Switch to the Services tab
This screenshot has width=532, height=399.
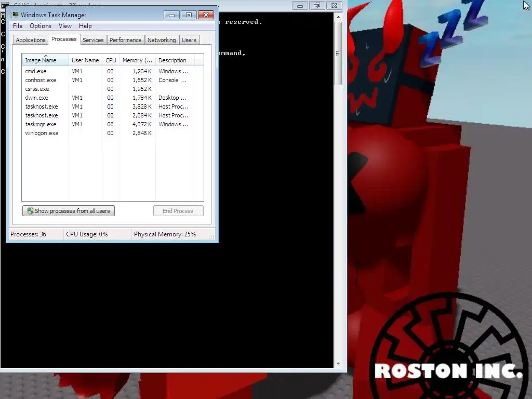93,40
